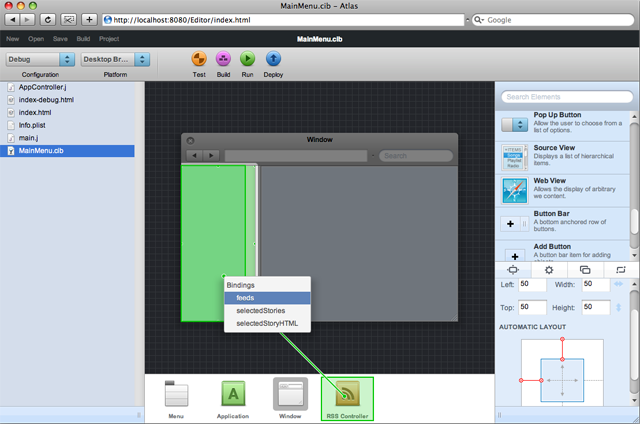Open the Project menu in the black bar
640x424 pixels.
(109, 39)
